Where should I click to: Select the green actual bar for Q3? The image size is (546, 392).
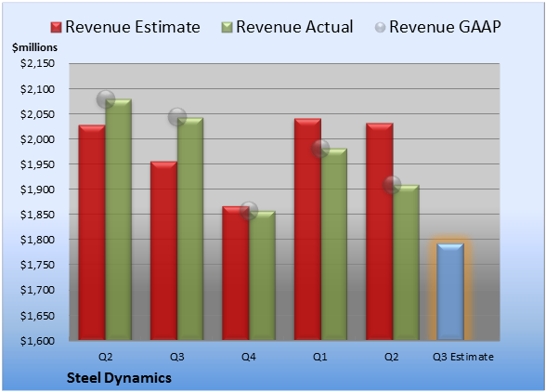tap(190, 229)
